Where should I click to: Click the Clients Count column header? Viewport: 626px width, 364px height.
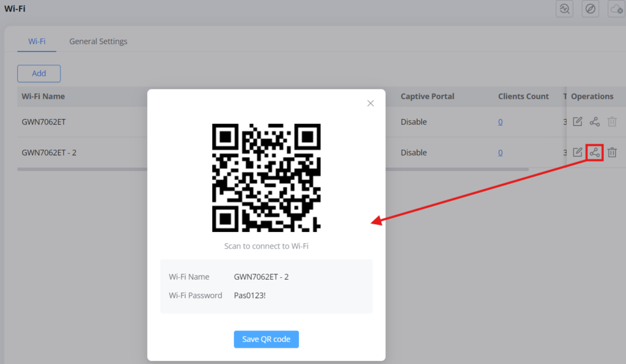pos(523,96)
